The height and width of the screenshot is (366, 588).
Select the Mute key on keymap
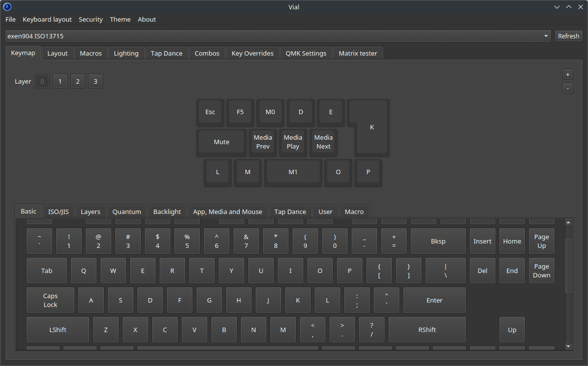[x=221, y=142]
